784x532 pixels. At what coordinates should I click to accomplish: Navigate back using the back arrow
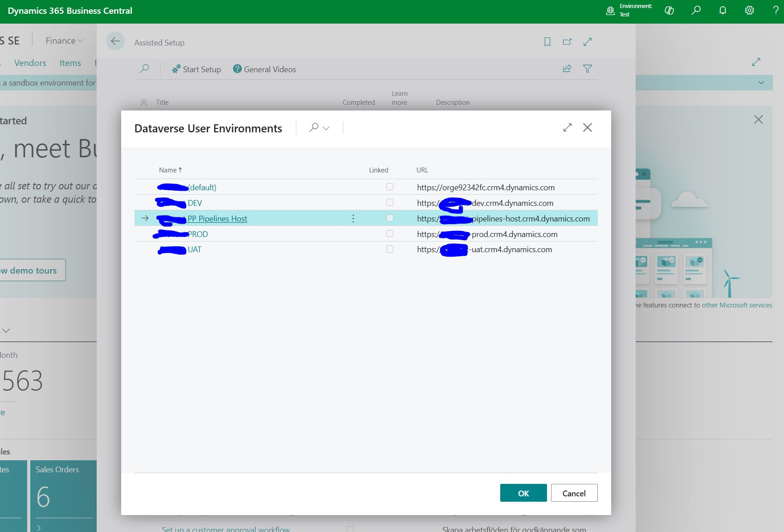(x=115, y=41)
